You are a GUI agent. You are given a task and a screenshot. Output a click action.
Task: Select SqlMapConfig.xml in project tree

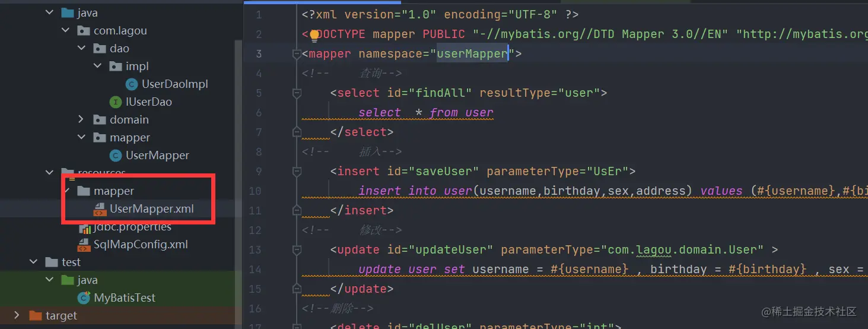(x=141, y=244)
